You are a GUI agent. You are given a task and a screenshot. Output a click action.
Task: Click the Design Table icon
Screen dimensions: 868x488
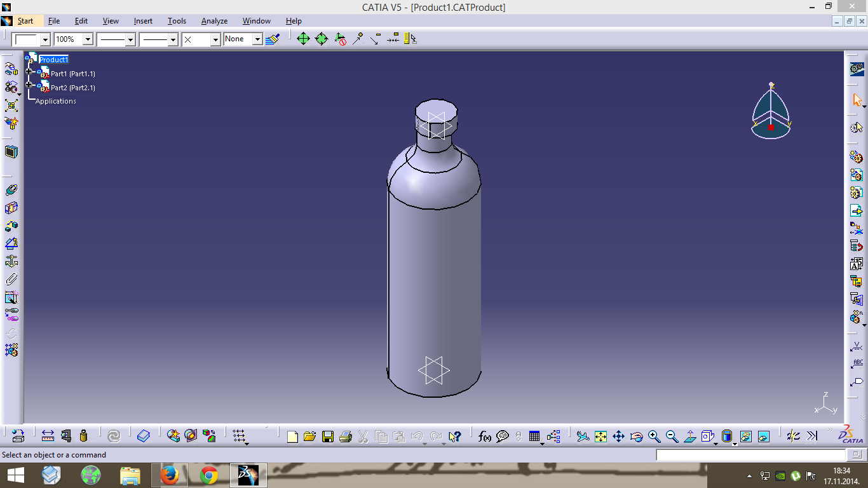point(534,437)
